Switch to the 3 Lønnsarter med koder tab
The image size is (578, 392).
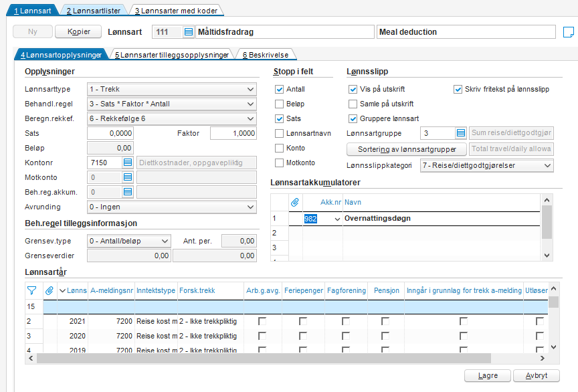click(x=176, y=11)
